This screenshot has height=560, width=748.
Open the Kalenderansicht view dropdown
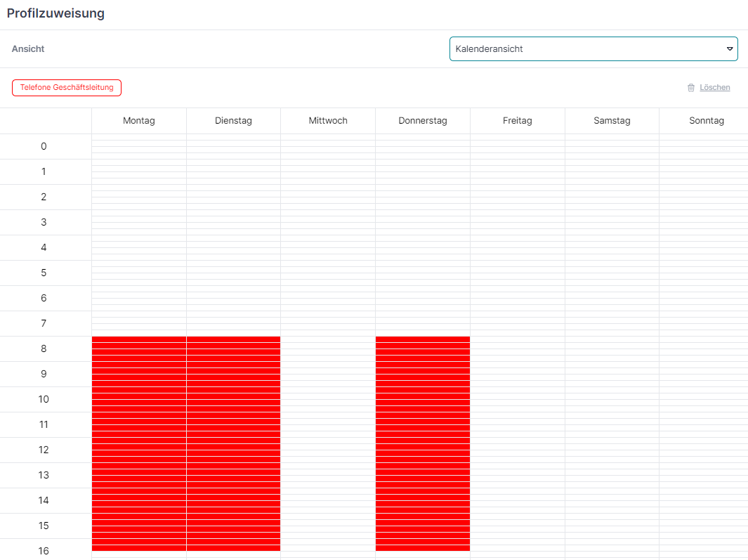[x=593, y=49]
